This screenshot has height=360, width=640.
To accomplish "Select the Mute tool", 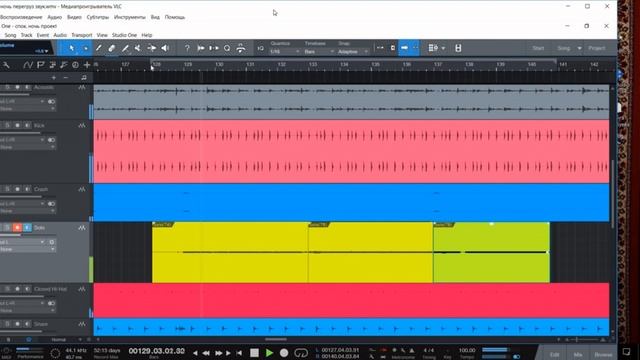I will (138, 48).
